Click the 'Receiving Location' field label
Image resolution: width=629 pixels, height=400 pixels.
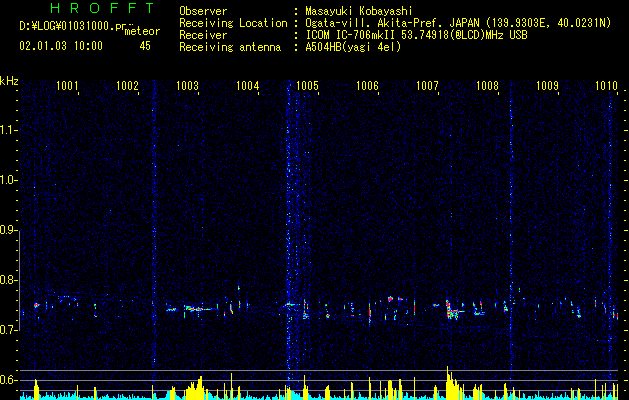pos(233,23)
